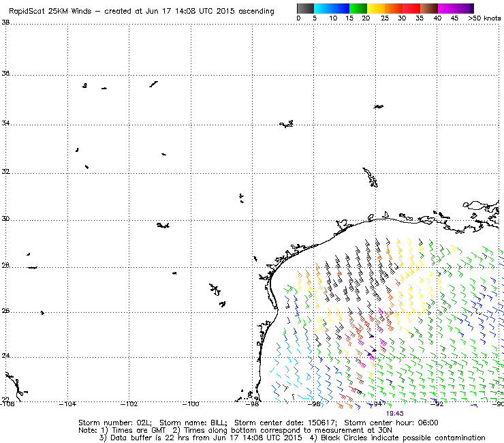Click 'Data buffer is 22 hrs' note
Image resolution: width=504 pixels, height=443 pixels.
pos(150,438)
